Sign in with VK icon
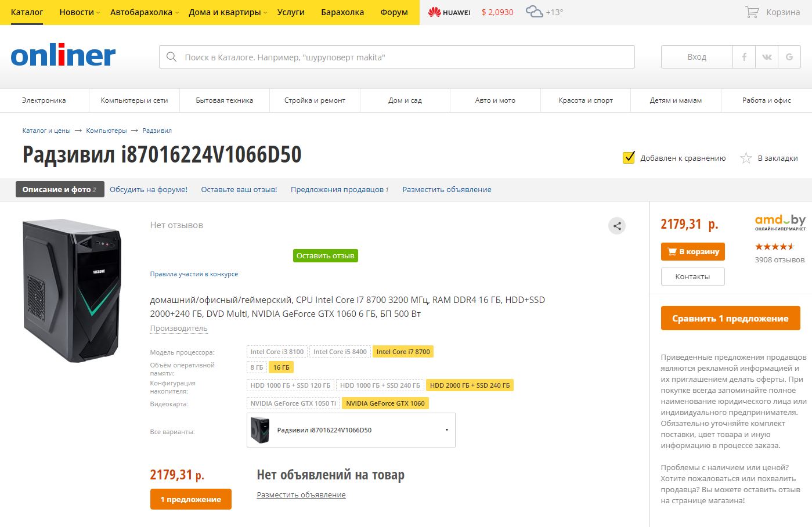The image size is (812, 527). pos(767,57)
